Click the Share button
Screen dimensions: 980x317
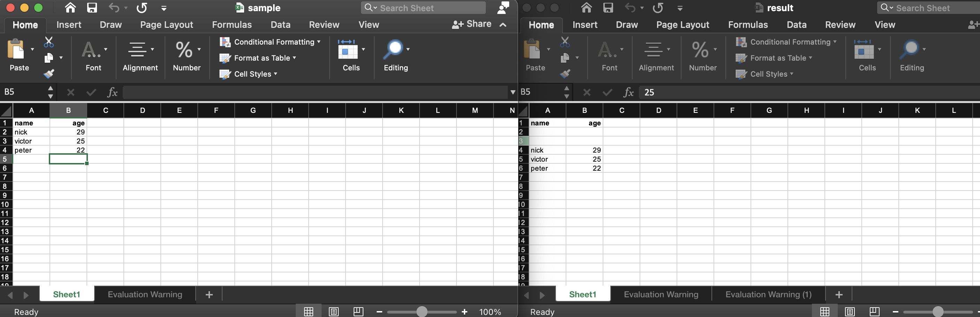point(472,24)
